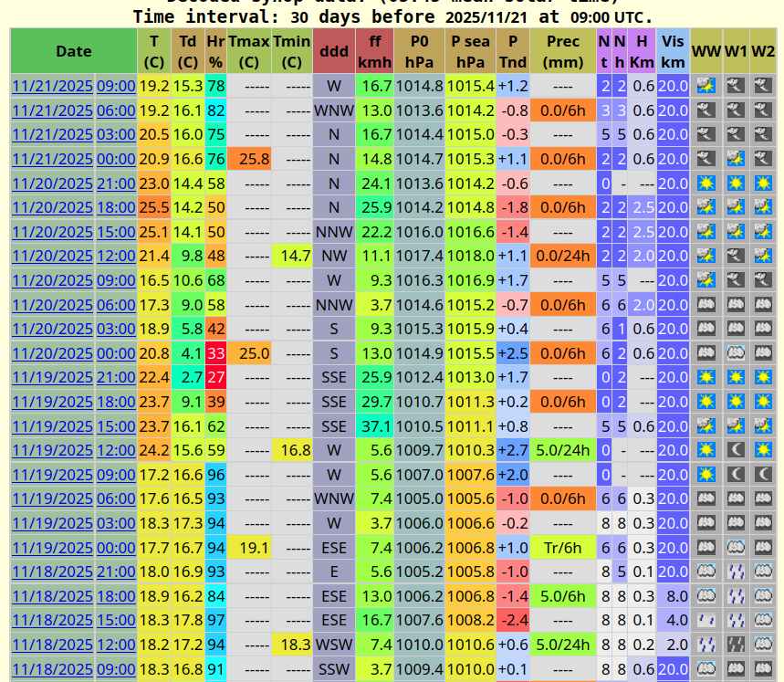The width and height of the screenshot is (784, 682).
Task: Click the Date column header
Action: coord(73,51)
